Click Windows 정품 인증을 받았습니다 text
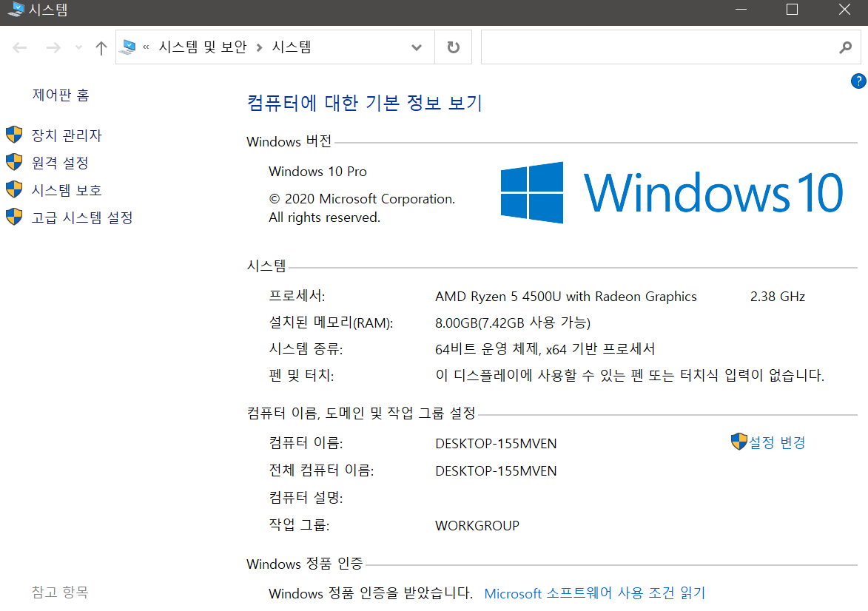 [371, 593]
